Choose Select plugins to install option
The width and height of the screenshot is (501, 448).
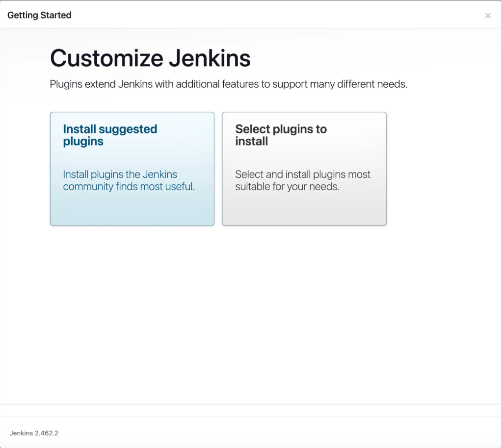click(304, 169)
